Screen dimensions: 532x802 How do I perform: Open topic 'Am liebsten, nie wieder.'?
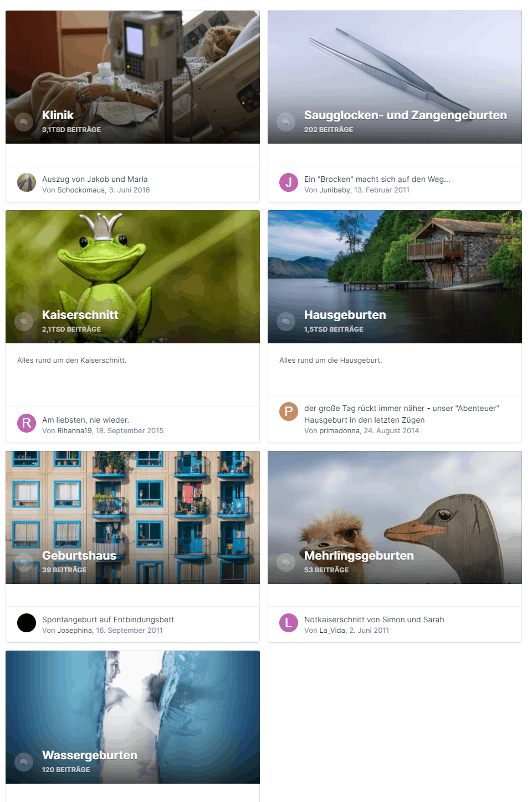85,420
